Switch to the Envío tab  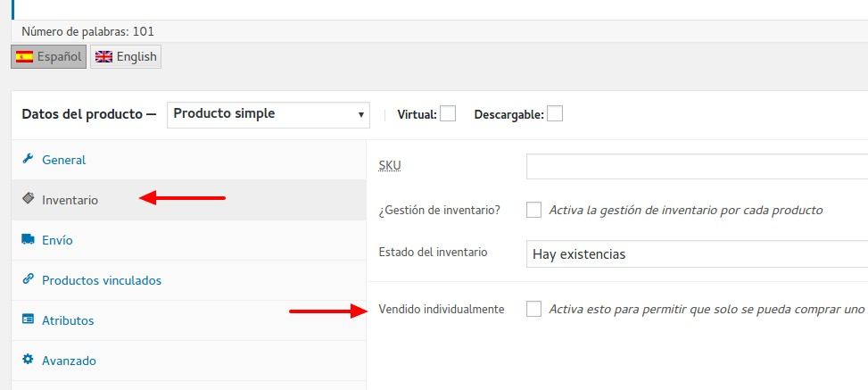(x=188, y=240)
